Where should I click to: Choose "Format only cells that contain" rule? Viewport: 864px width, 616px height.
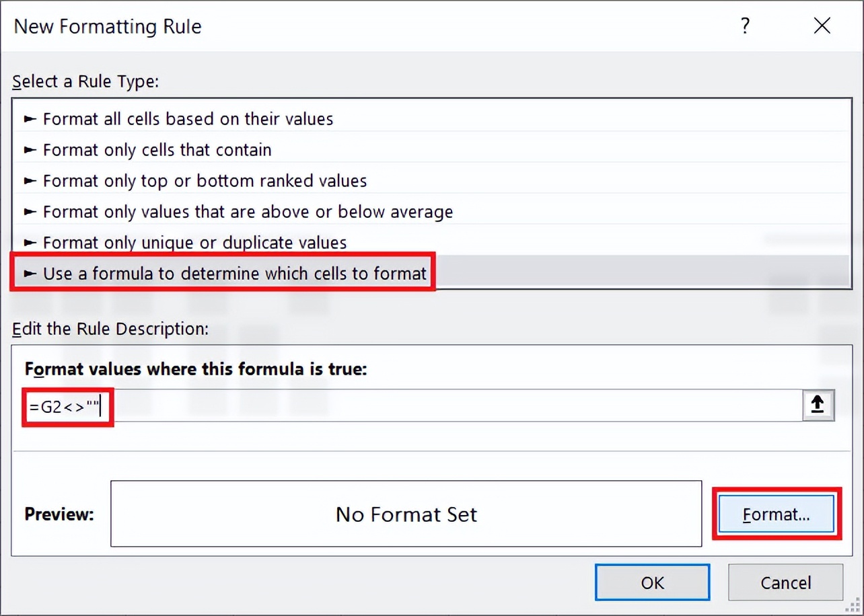coord(157,150)
